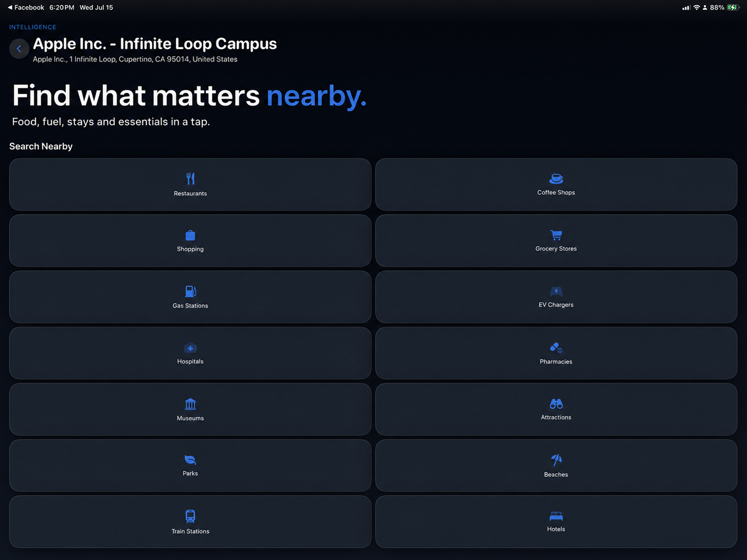The width and height of the screenshot is (747, 560).
Task: Select the 'EV Chargers' label text
Action: point(556,305)
